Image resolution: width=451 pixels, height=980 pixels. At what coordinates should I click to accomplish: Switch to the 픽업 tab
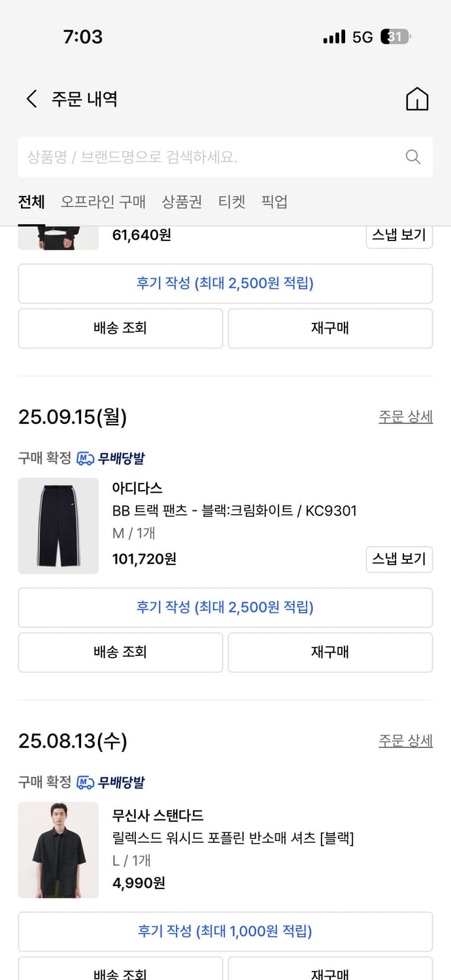pyautogui.click(x=274, y=203)
